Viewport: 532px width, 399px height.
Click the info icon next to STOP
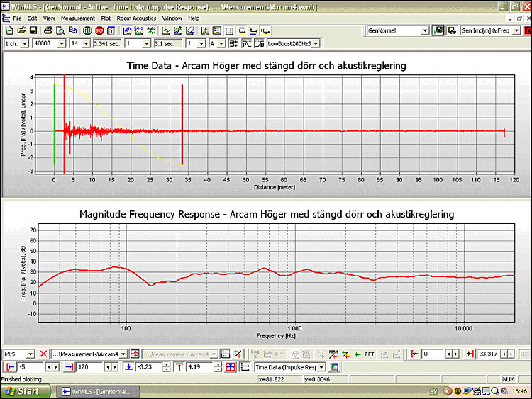pyautogui.click(x=111, y=31)
